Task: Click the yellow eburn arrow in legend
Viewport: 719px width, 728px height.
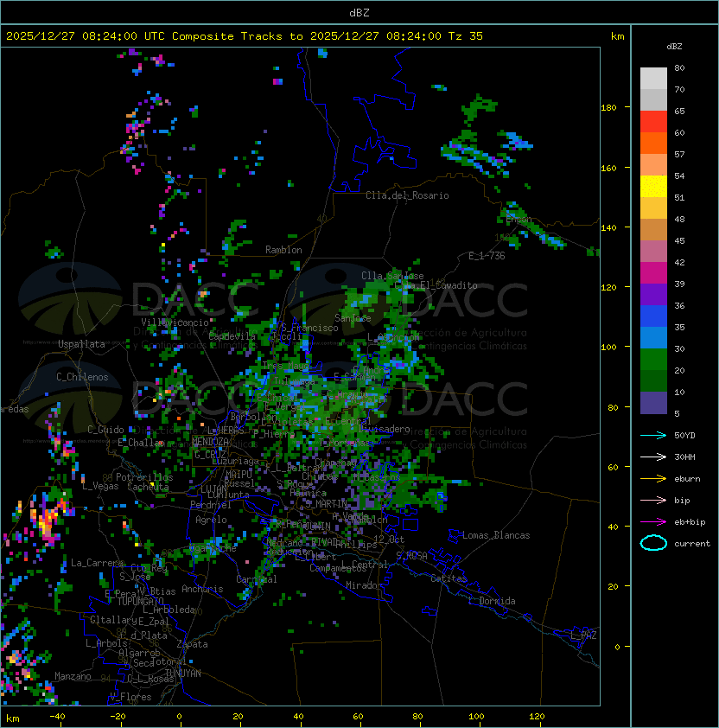Action: click(x=653, y=479)
